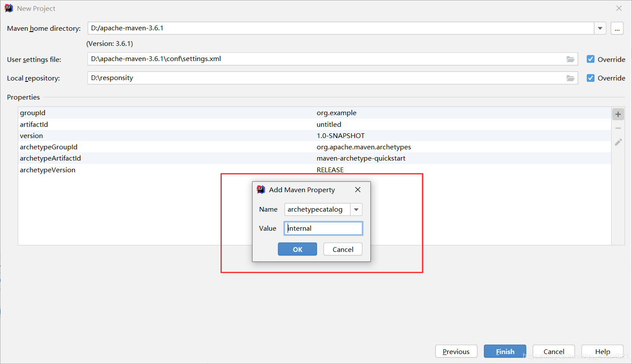
Task: Click Cancel in Add Maven Property dialog
Action: tap(343, 249)
